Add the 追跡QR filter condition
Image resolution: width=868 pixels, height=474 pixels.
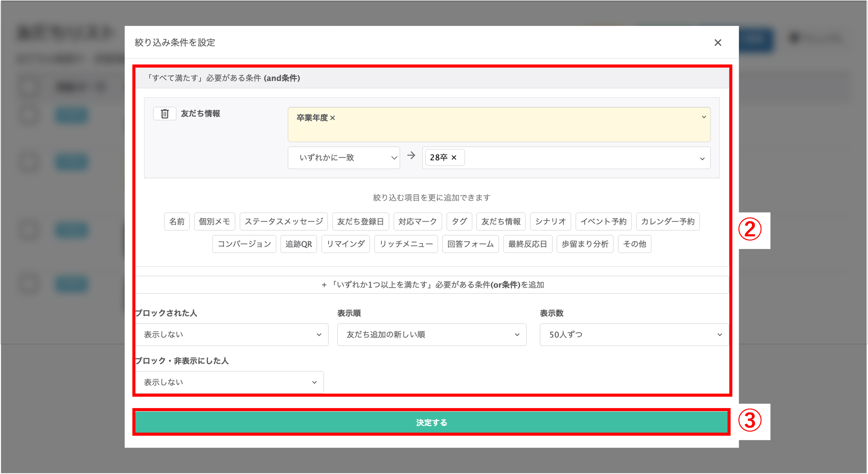pos(298,244)
